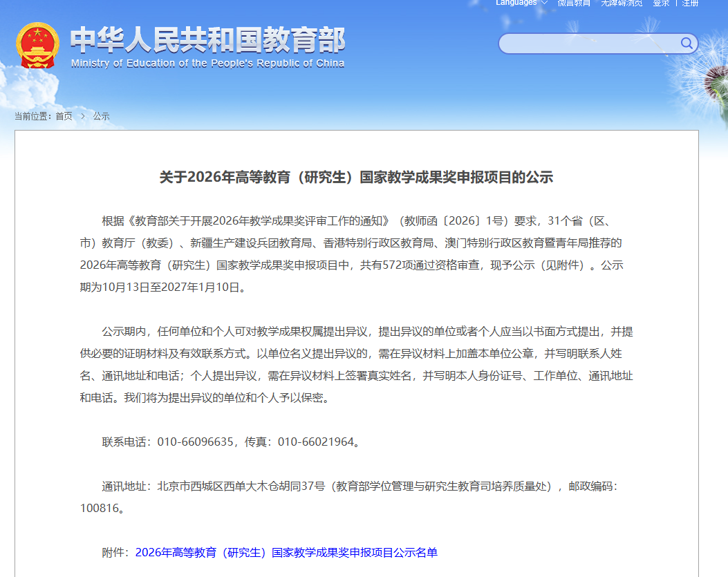Click the notice title 关于2026年高等教育（研究生）国家教学成果奖申报项目的公示
The height and width of the screenshot is (577, 728).
pyautogui.click(x=356, y=178)
